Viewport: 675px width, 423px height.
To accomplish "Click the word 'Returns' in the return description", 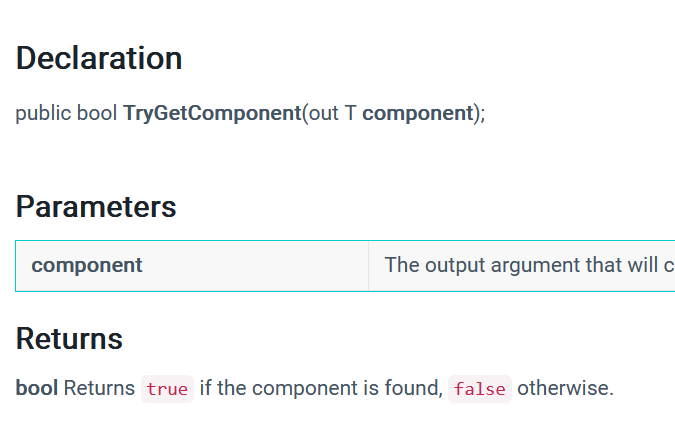I will (x=99, y=388).
